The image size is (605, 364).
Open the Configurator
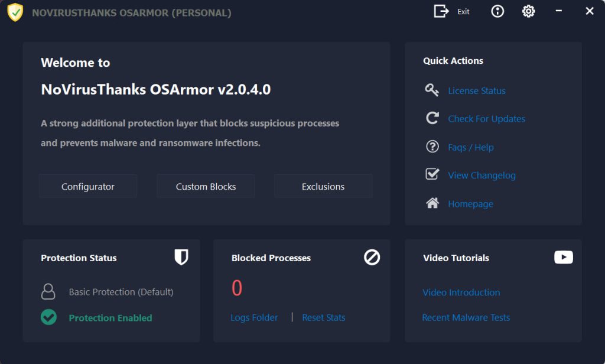coord(88,187)
